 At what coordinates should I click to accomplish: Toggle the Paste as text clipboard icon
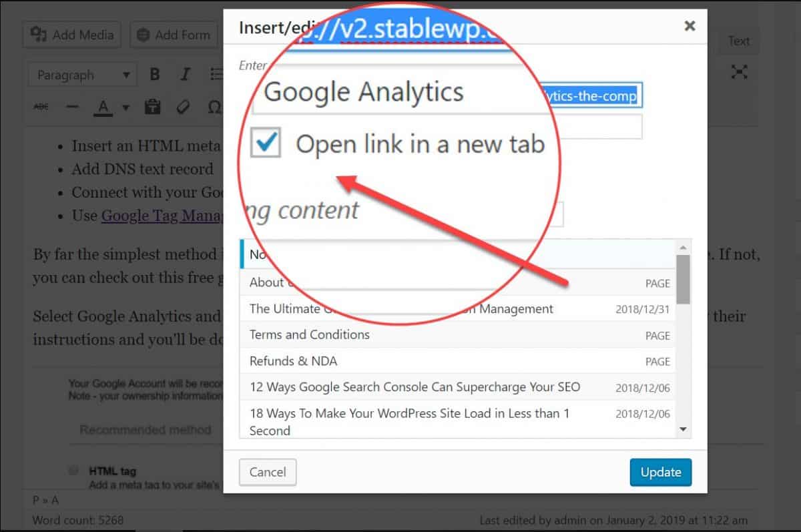point(153,107)
